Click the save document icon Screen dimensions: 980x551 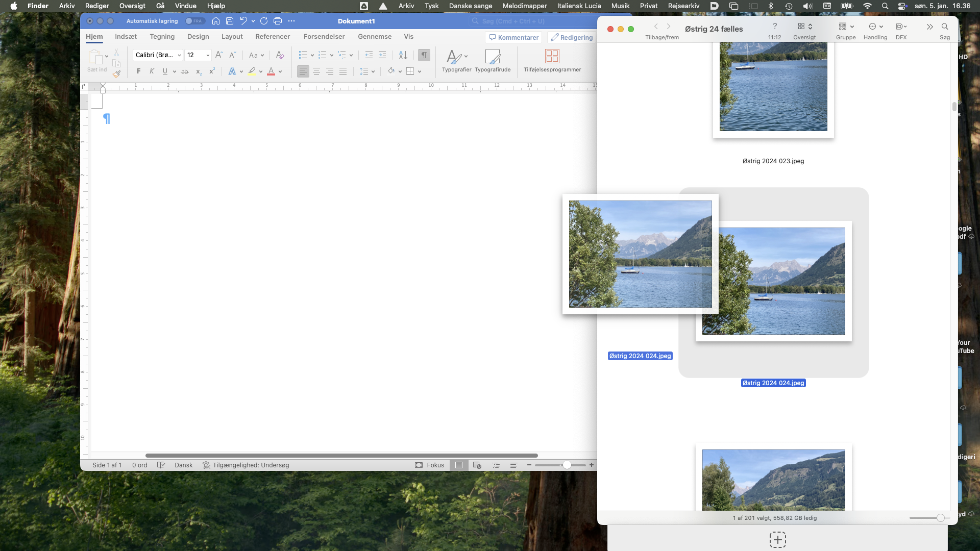tap(230, 21)
